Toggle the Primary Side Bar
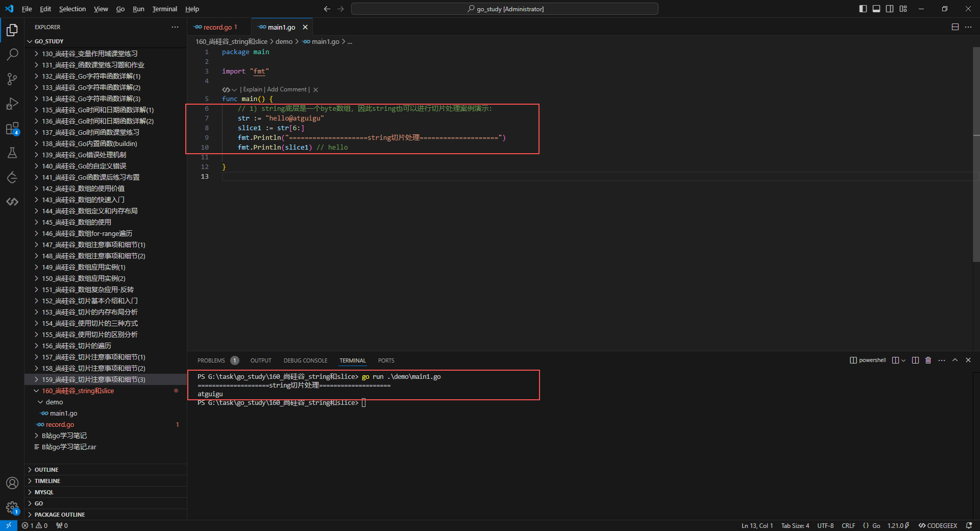Screen dimensions: 980x531 pos(863,9)
